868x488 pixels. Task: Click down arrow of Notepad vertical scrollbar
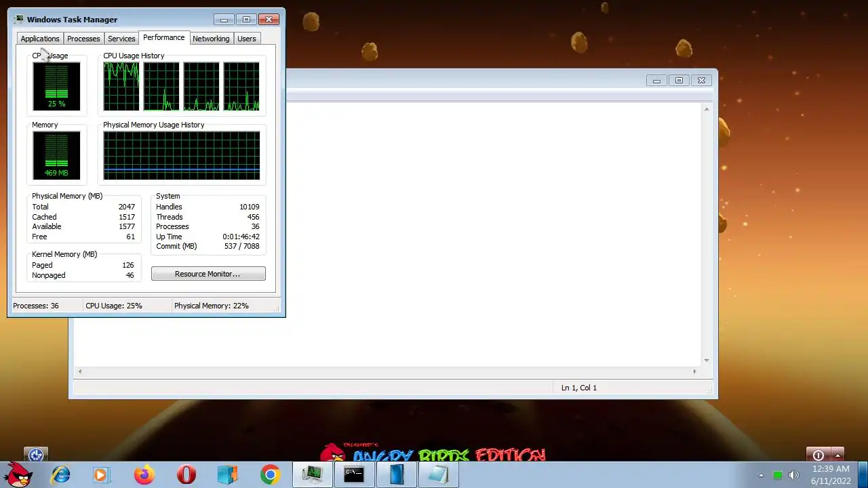tap(707, 360)
